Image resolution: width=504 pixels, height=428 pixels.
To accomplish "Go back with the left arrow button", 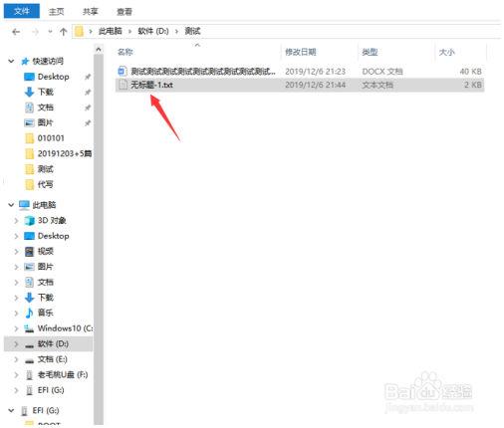I will pos(16,32).
